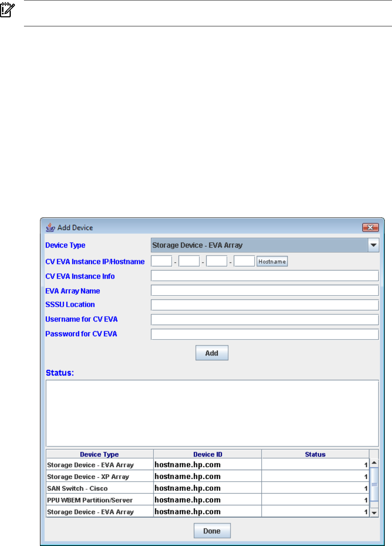The image size is (392, 546).
Task: Select the SAN Switch - Cisco row
Action: pyautogui.click(x=207, y=488)
